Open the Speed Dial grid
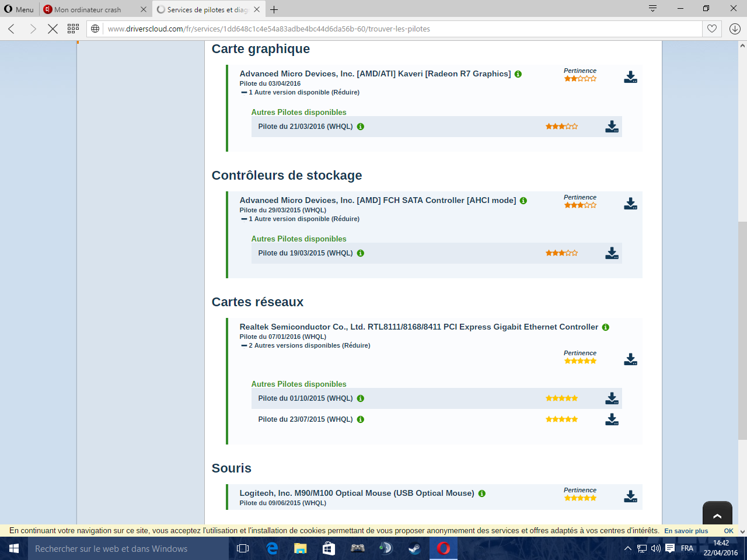The image size is (747, 560). (x=73, y=29)
